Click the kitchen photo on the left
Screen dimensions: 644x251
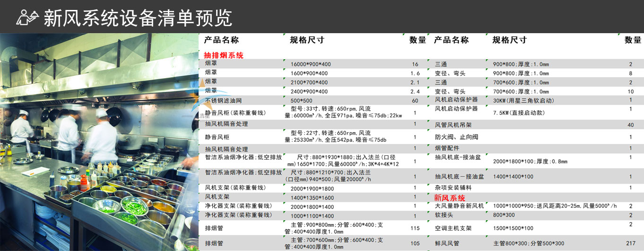[x=99, y=142]
